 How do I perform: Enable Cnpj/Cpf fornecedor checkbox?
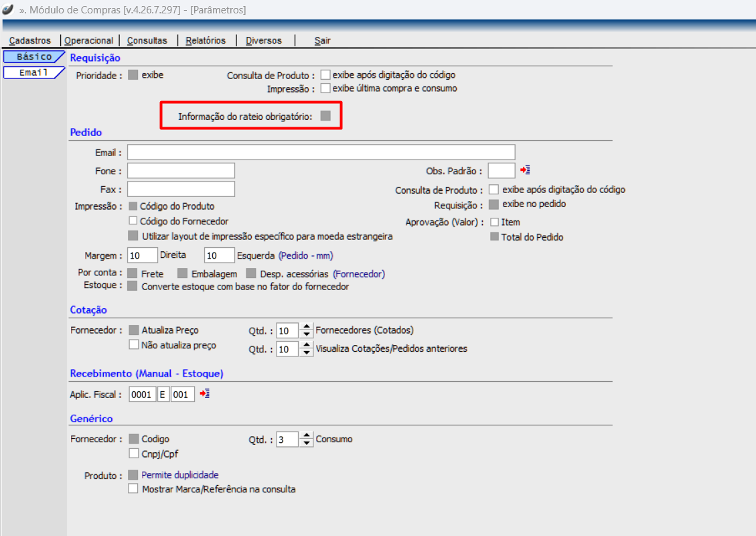tap(133, 454)
